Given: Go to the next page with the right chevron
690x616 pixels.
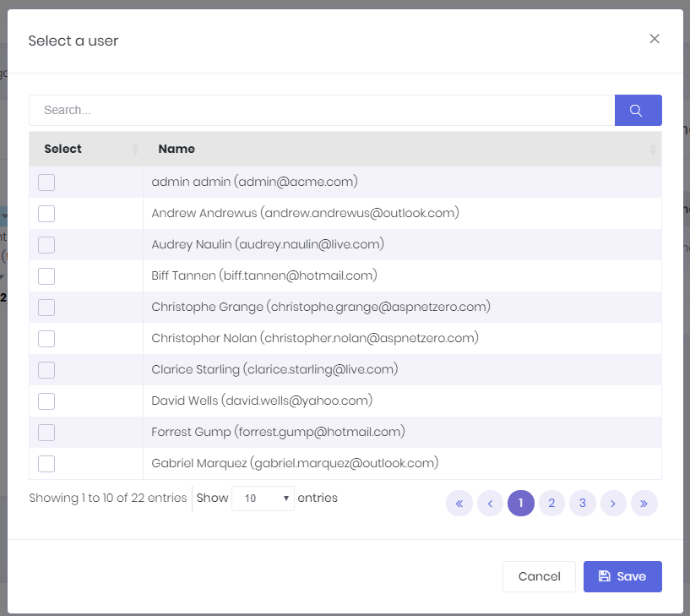Looking at the screenshot, I should point(613,503).
